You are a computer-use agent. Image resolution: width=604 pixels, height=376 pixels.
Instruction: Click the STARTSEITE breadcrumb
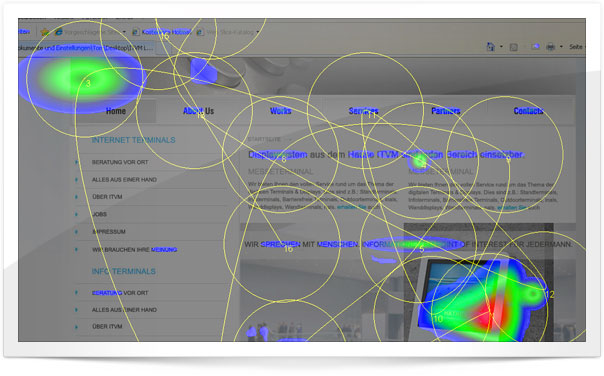(264, 139)
